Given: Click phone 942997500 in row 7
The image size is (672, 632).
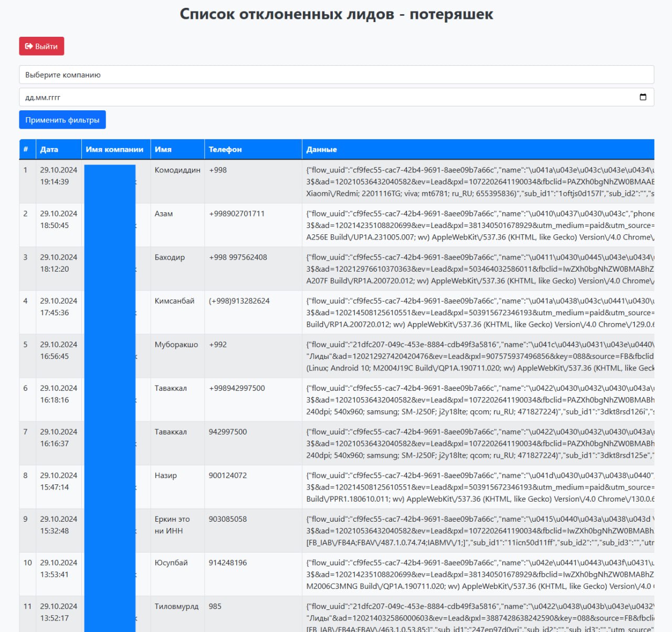Looking at the screenshot, I should coord(228,431).
